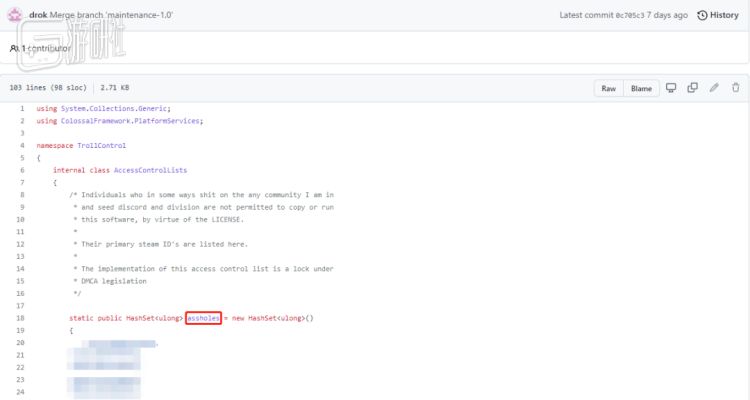Copy raw contents icon
Screen dimensions: 750x400
692,88
